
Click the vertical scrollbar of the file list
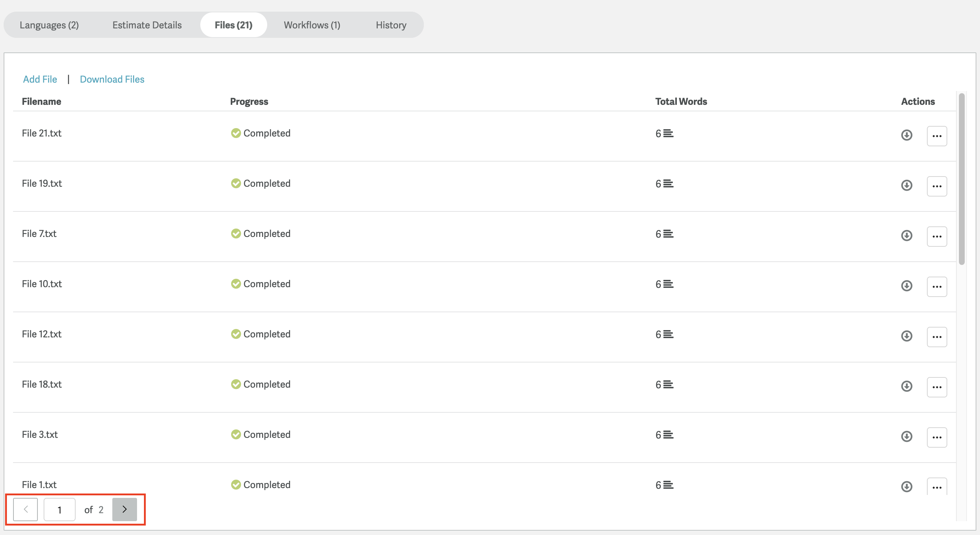click(961, 179)
